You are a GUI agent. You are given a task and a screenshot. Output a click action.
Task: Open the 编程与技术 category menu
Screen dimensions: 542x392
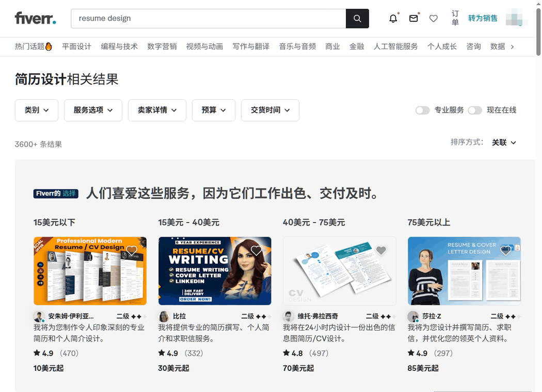click(x=119, y=46)
